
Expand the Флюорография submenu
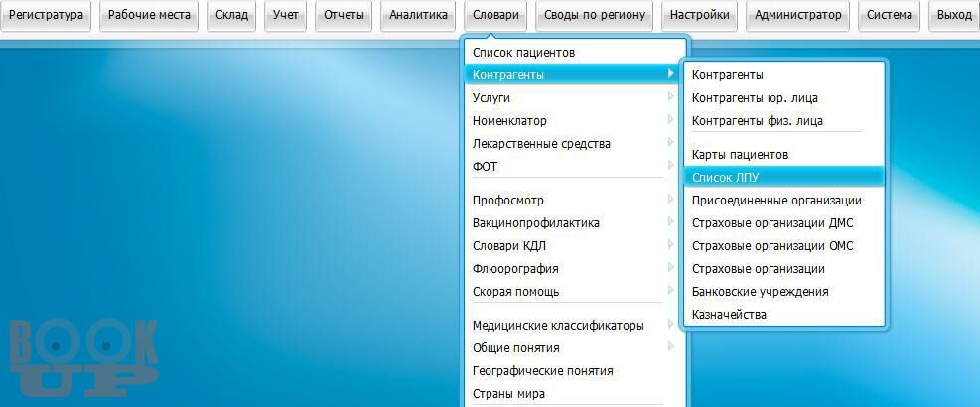coord(574,269)
